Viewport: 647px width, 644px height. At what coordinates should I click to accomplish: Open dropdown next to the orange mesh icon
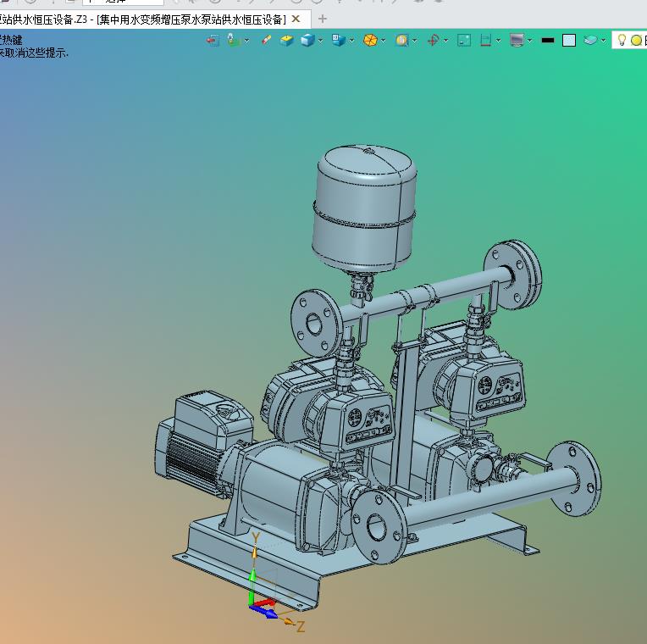(x=384, y=41)
